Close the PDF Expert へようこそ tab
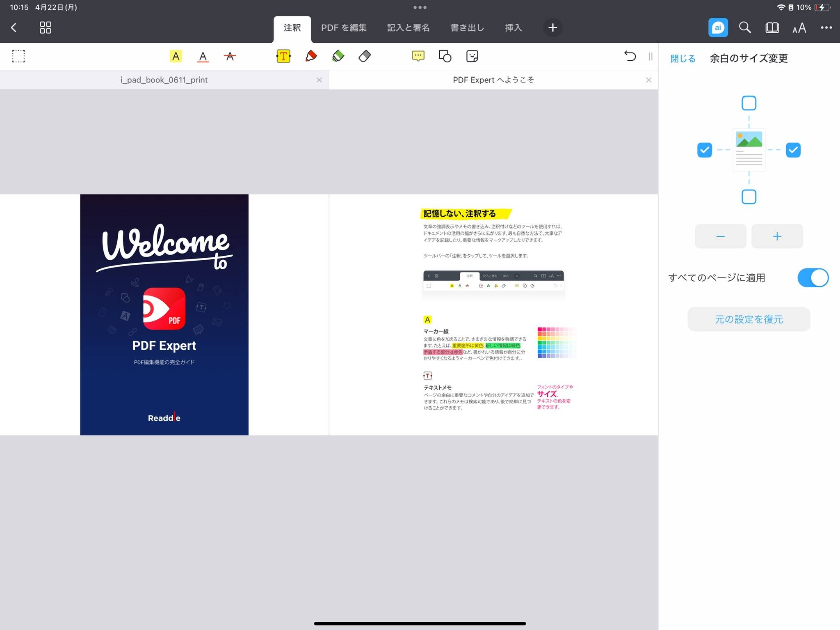 (648, 80)
